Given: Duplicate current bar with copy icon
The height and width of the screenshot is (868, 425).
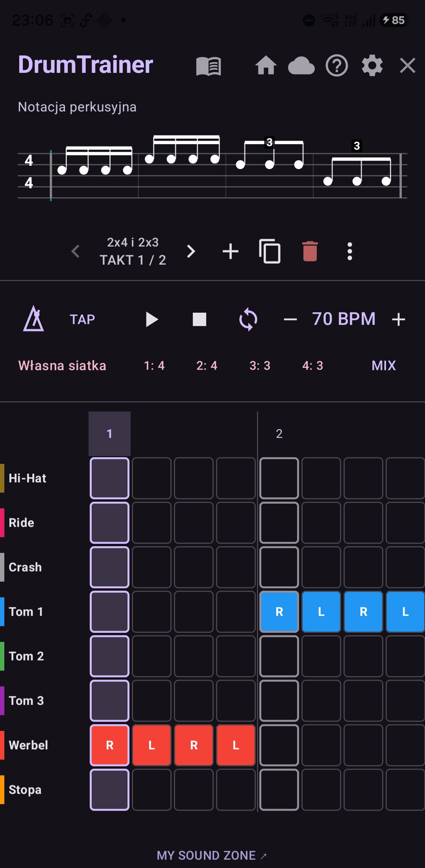Looking at the screenshot, I should [270, 251].
